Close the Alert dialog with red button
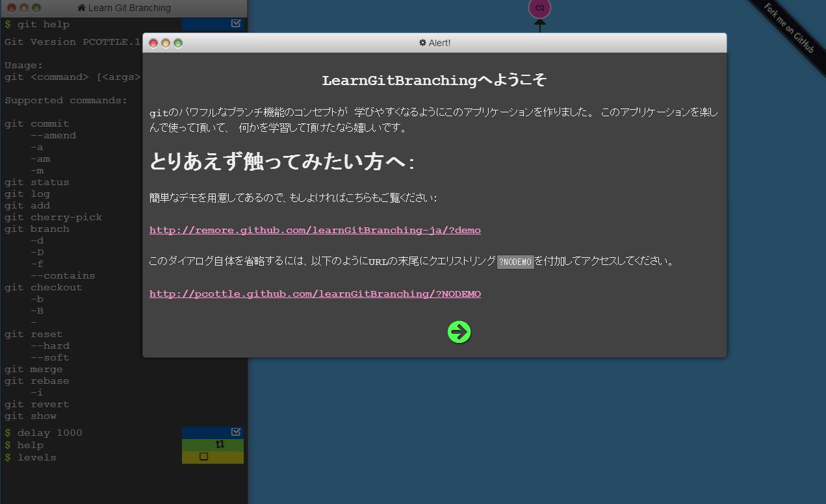Viewport: 826px width, 504px height. 153,44
